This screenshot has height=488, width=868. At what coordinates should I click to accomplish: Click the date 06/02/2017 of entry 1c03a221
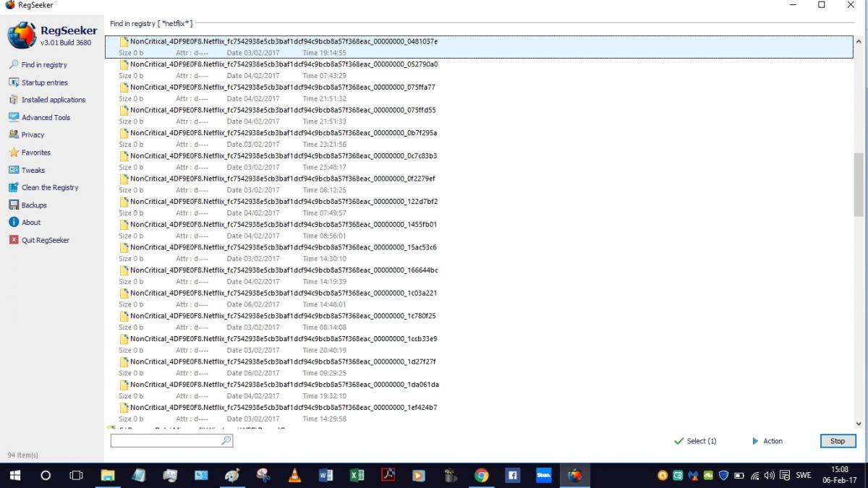click(x=253, y=304)
